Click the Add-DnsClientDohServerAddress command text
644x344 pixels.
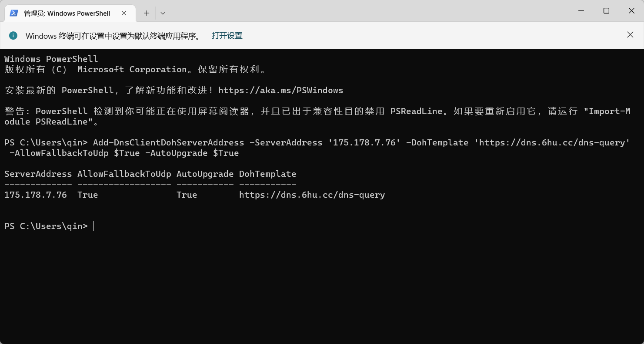point(169,143)
